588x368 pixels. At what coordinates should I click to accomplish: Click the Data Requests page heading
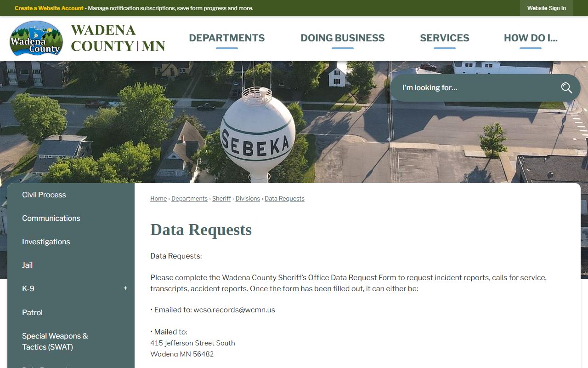pyautogui.click(x=201, y=230)
